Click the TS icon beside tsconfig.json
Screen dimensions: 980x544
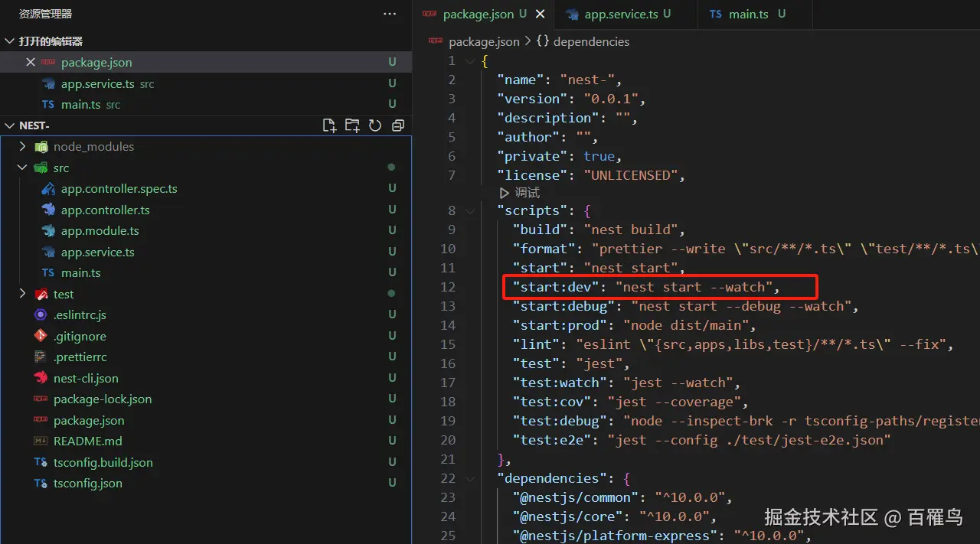pyautogui.click(x=41, y=483)
